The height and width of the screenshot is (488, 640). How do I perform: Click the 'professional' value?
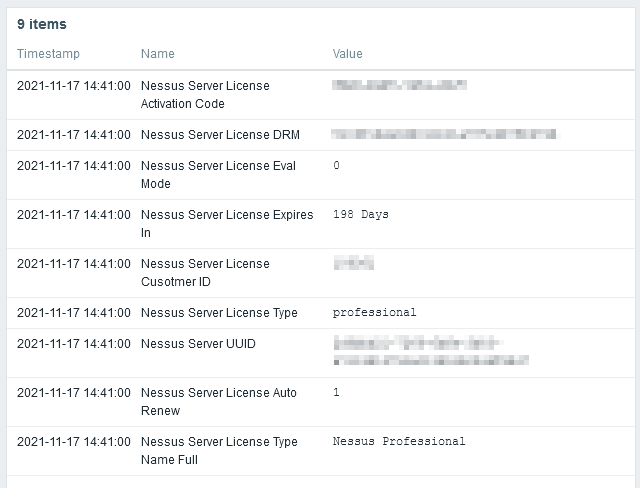374,313
